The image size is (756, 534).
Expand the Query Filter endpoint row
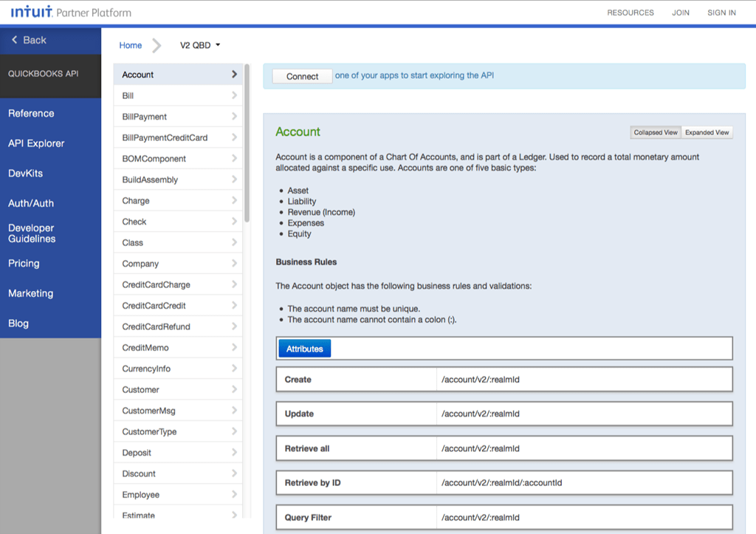tap(504, 518)
